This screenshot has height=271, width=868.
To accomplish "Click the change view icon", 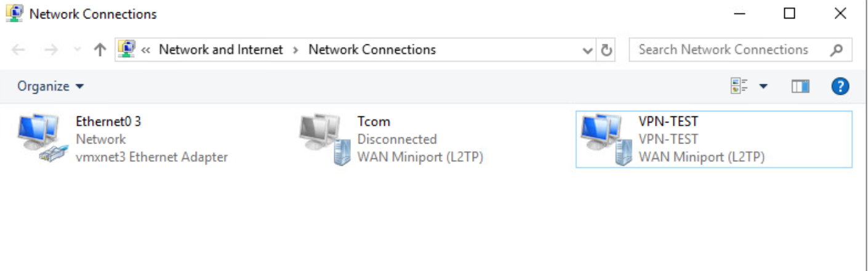I will 739,86.
